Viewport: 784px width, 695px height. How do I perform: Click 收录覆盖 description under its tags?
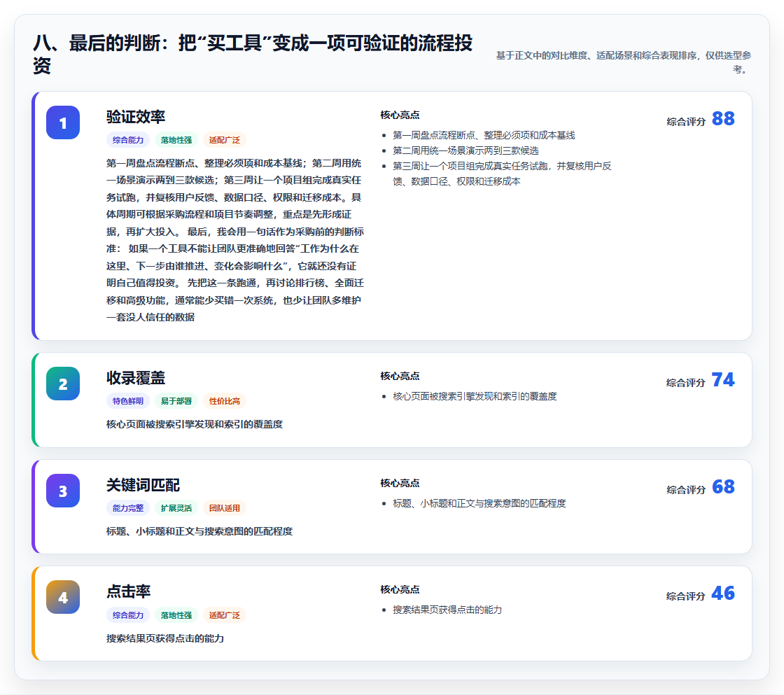tap(195, 424)
